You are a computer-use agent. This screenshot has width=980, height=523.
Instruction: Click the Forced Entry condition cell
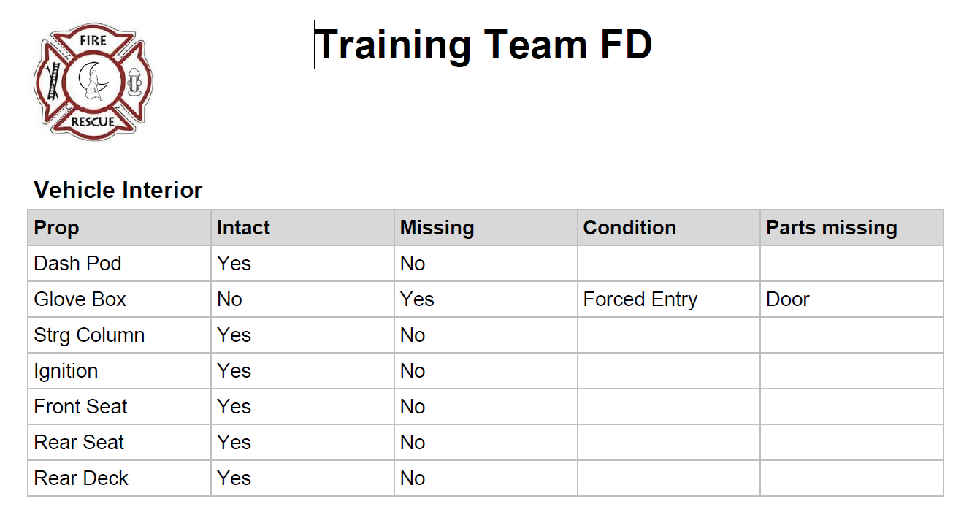point(669,299)
